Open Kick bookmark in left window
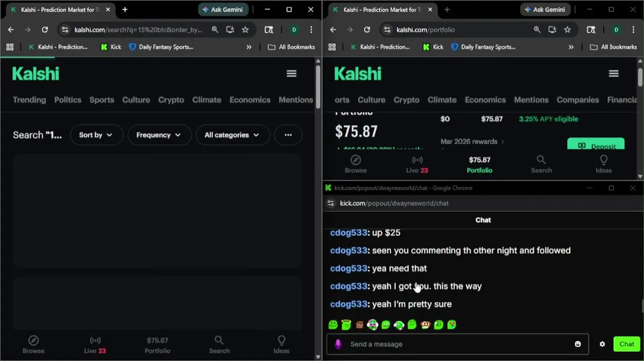644x361 pixels. click(x=111, y=47)
